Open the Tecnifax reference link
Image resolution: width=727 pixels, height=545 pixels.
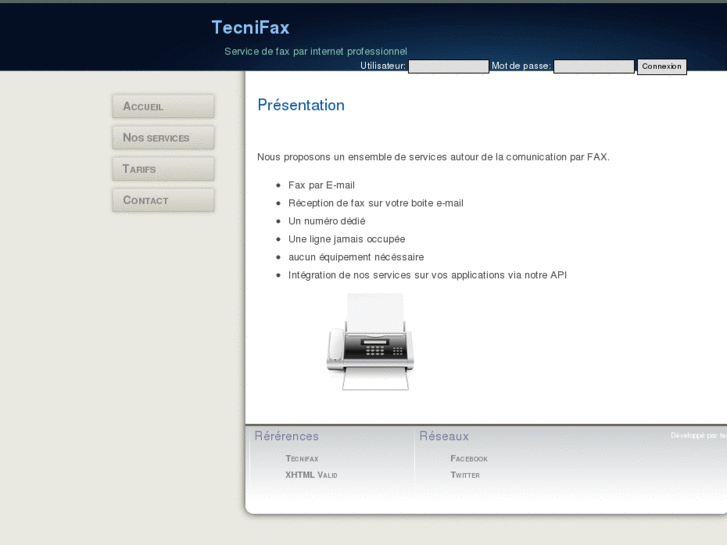point(302,458)
